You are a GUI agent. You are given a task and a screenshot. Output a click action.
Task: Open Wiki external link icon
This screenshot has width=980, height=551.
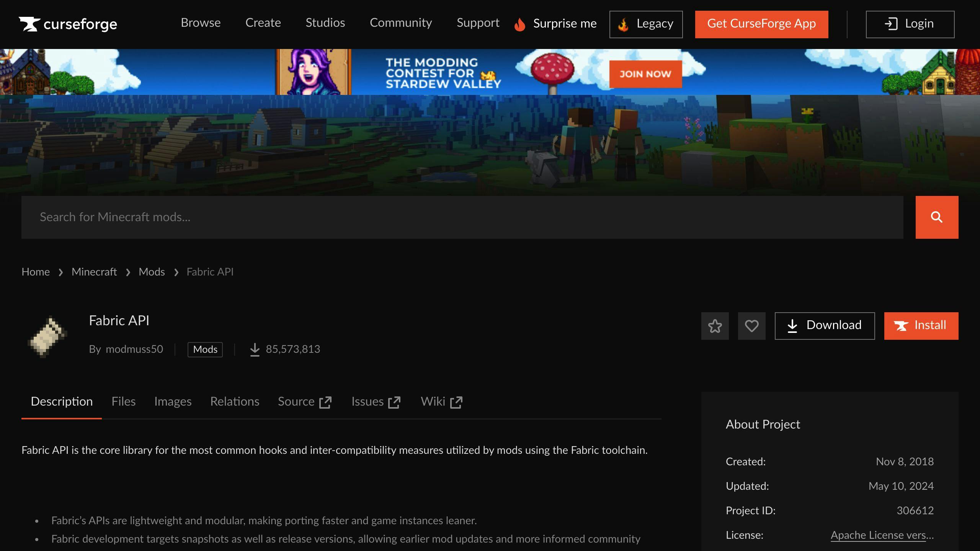[x=456, y=402]
